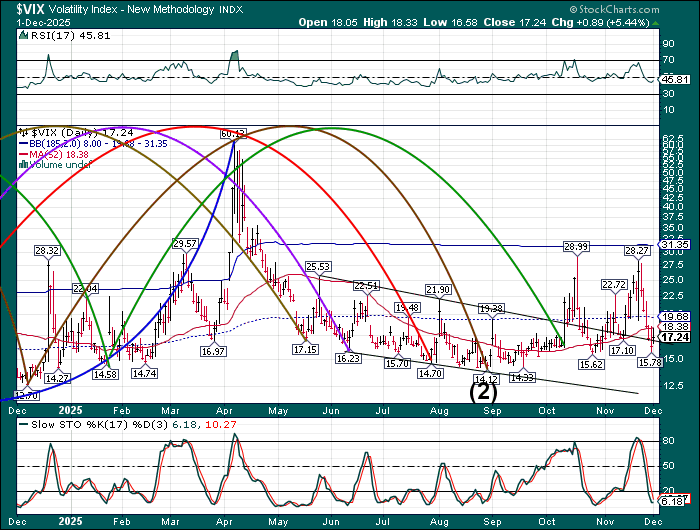The image size is (700, 530).
Task: Click the 31.35 upper band price tag
Action: (676, 244)
